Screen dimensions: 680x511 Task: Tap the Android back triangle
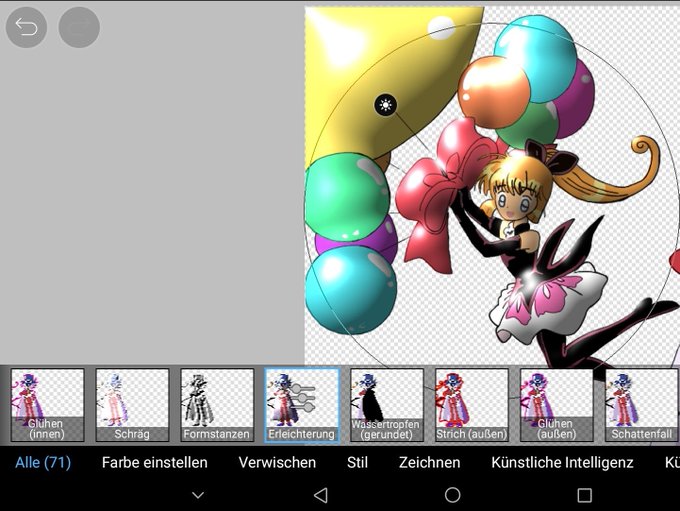(321, 495)
